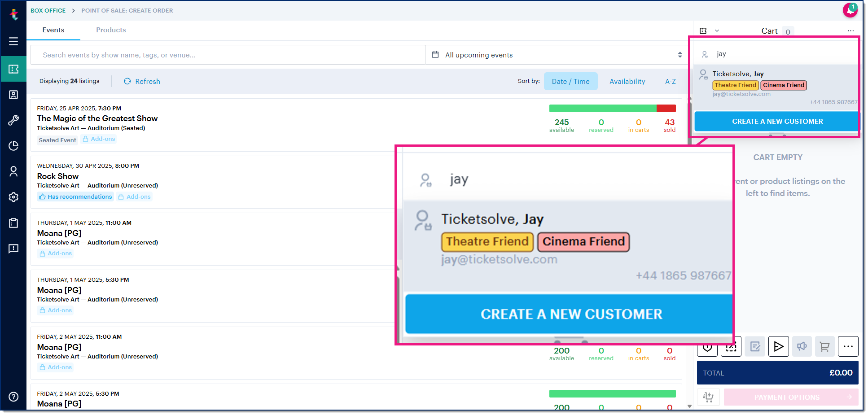Screen dimensions: 868x415
Task: Open the more actions button above Total
Action: coord(848,346)
